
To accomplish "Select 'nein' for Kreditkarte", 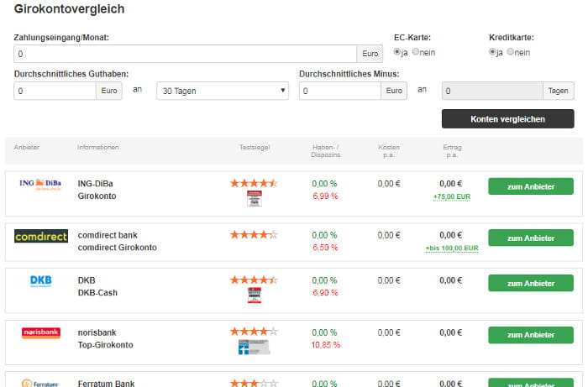I will [511, 52].
